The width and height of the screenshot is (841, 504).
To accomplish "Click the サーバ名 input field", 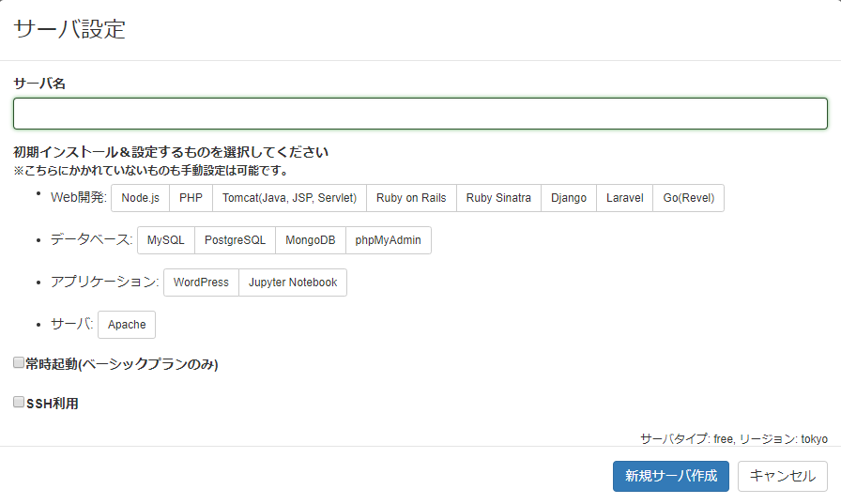I will (420, 114).
